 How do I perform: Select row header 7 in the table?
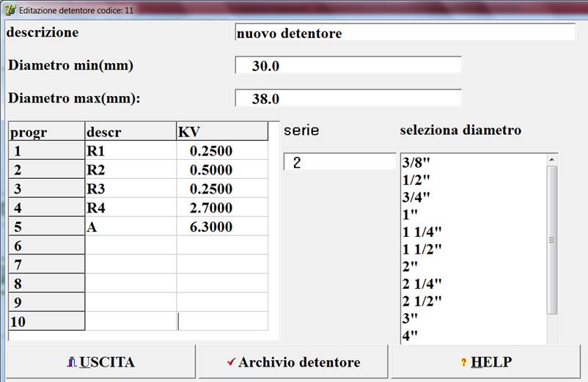tap(47, 264)
